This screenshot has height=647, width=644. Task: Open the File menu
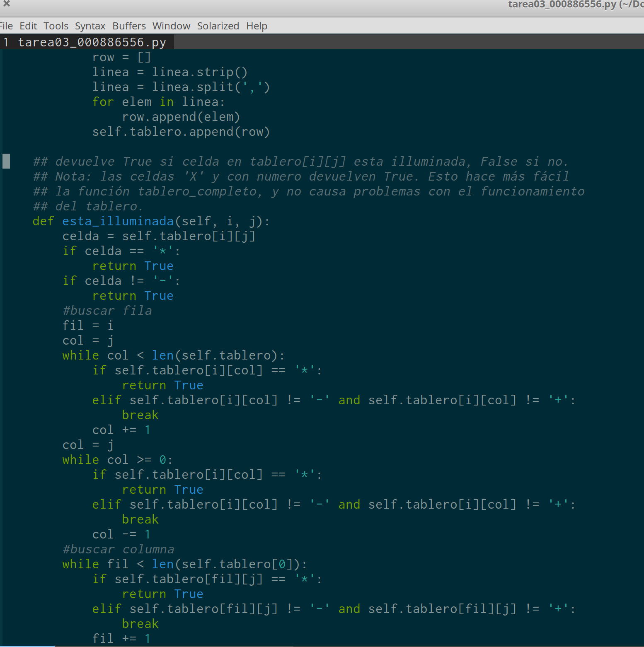6,26
